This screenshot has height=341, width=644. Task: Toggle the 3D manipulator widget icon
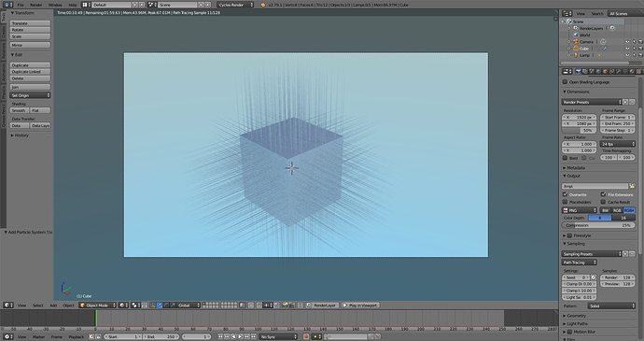(x=153, y=305)
